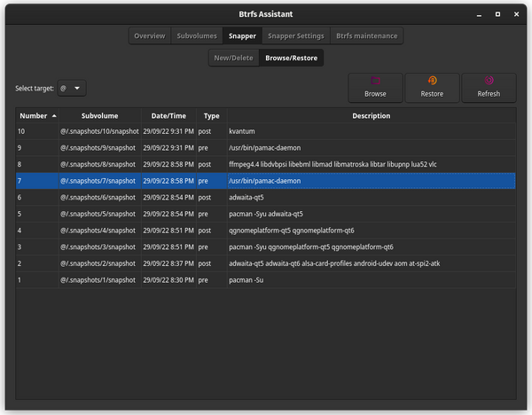Select snapshot 1 pacman -Su row
The width and height of the screenshot is (532, 415).
pos(266,279)
